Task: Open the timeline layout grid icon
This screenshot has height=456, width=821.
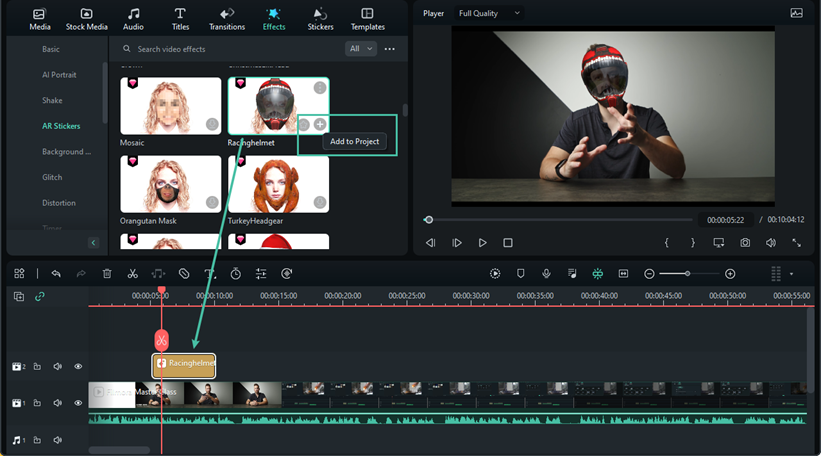Action: click(x=19, y=273)
